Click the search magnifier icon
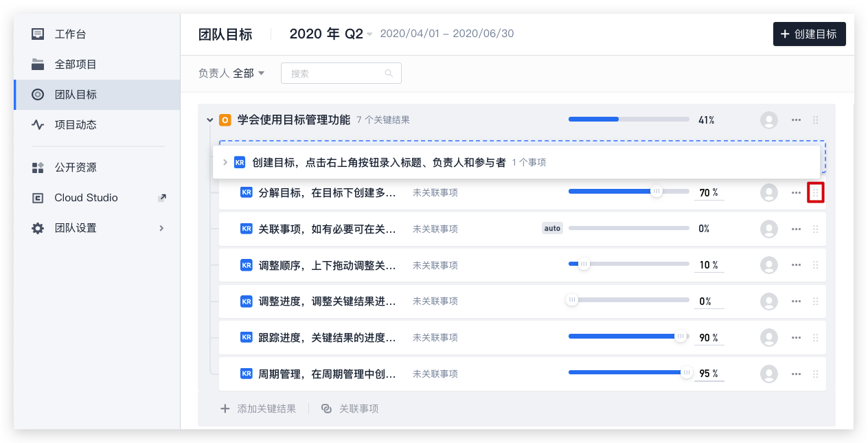Screen dimensions: 868x443 tap(389, 73)
